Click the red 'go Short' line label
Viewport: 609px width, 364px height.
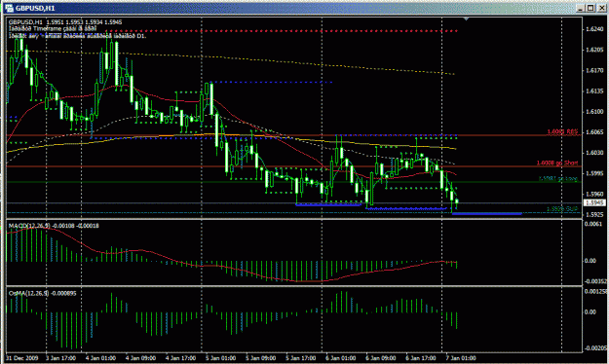click(557, 163)
